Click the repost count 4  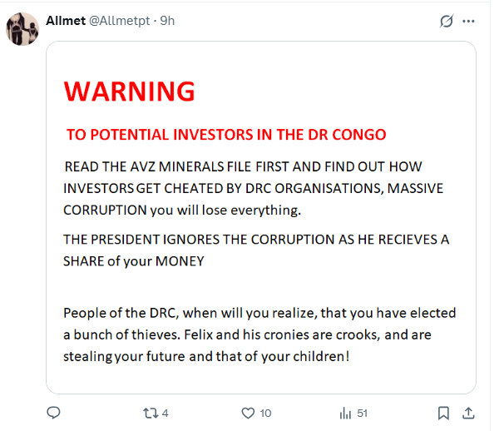point(166,413)
